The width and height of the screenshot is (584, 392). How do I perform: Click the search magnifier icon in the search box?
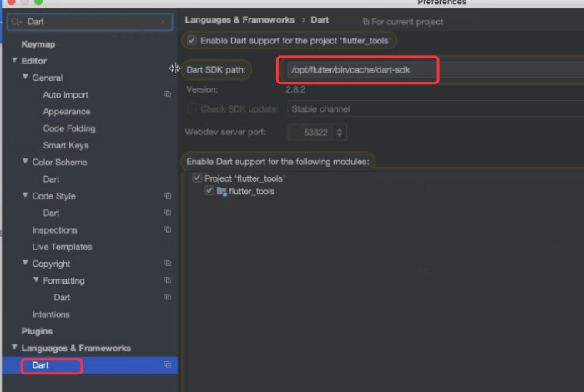pyautogui.click(x=16, y=22)
